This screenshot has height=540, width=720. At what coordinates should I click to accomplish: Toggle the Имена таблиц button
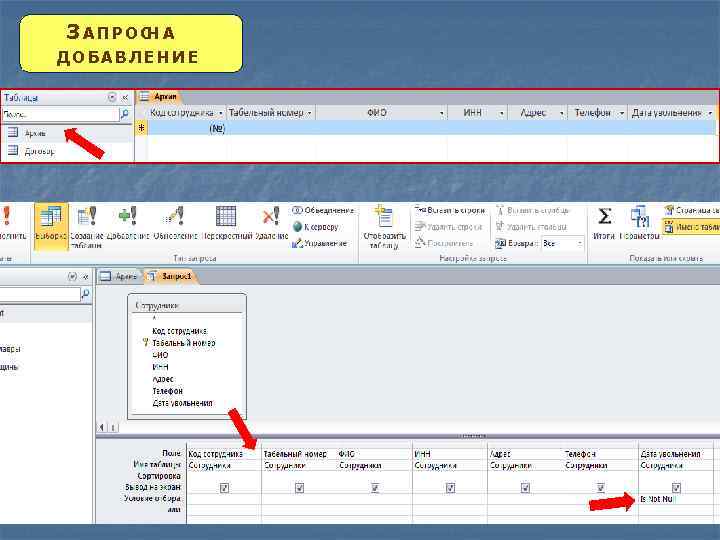pyautogui.click(x=692, y=227)
